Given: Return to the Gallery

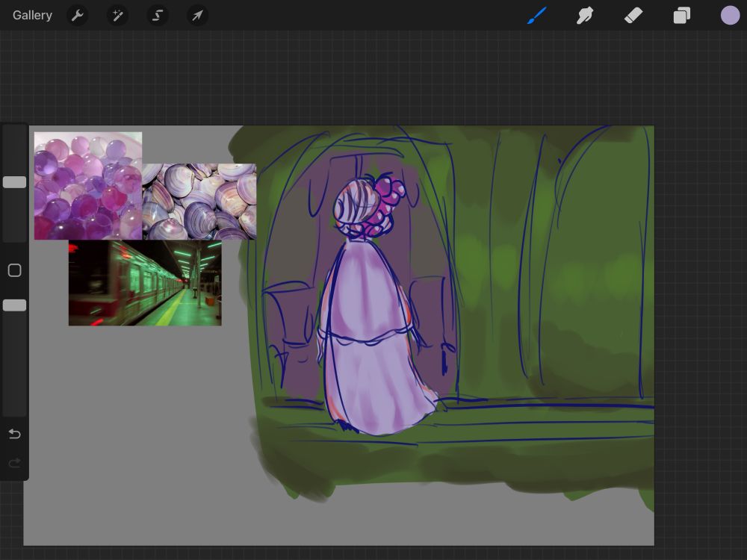Looking at the screenshot, I should 32,15.
